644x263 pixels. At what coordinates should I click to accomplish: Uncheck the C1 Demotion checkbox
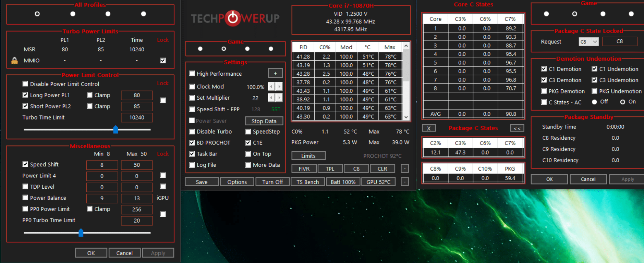tap(544, 69)
